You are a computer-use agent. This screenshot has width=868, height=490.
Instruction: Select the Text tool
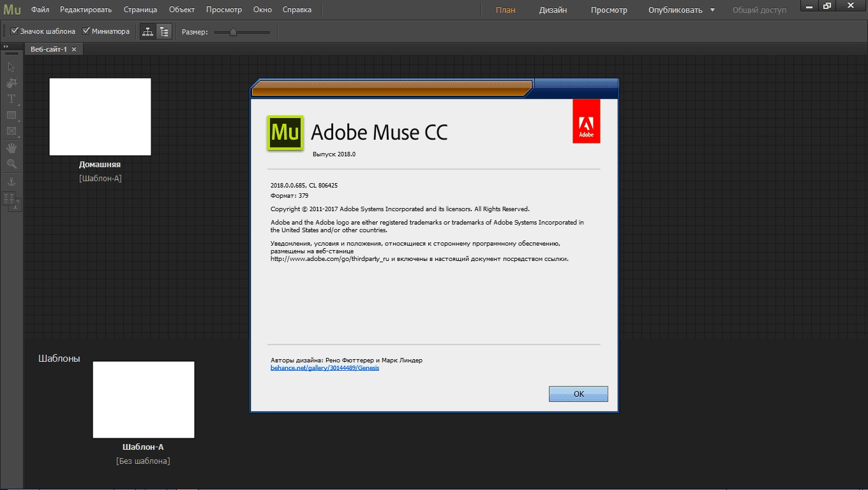click(11, 99)
